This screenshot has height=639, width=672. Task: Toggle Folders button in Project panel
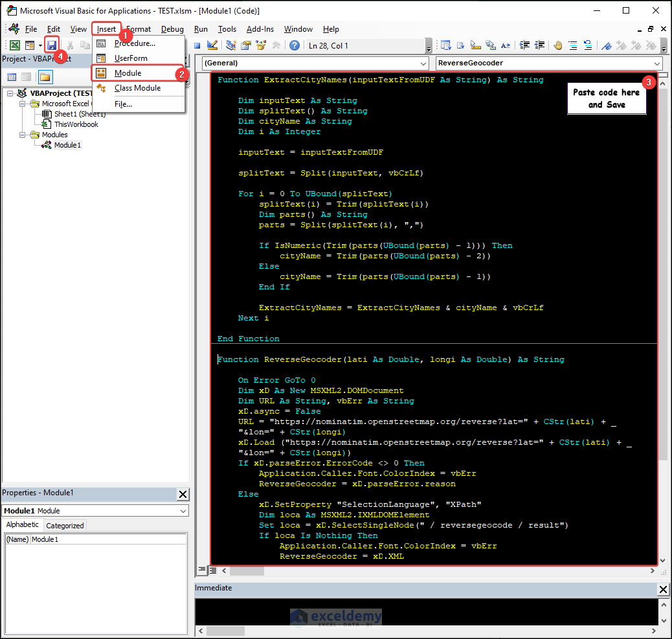coord(45,77)
